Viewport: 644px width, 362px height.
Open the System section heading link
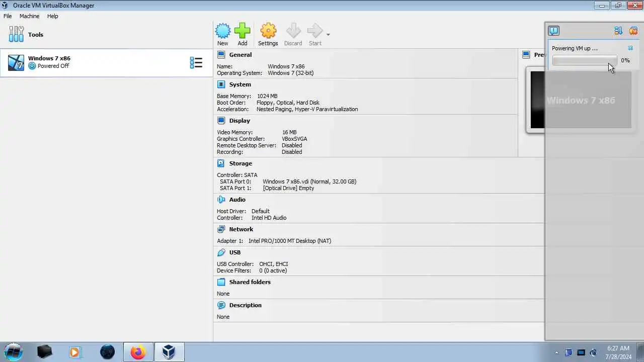click(x=240, y=84)
